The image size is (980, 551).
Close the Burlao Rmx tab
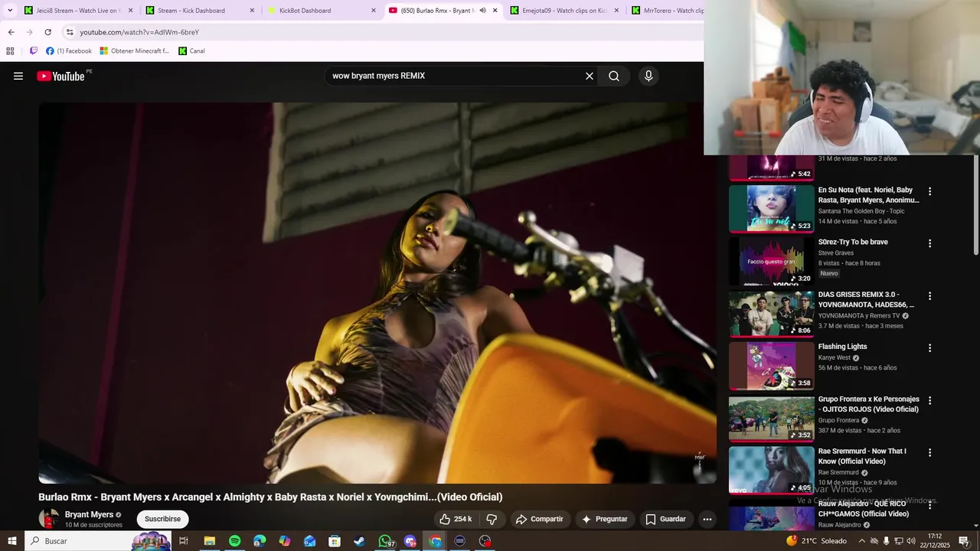click(x=495, y=11)
